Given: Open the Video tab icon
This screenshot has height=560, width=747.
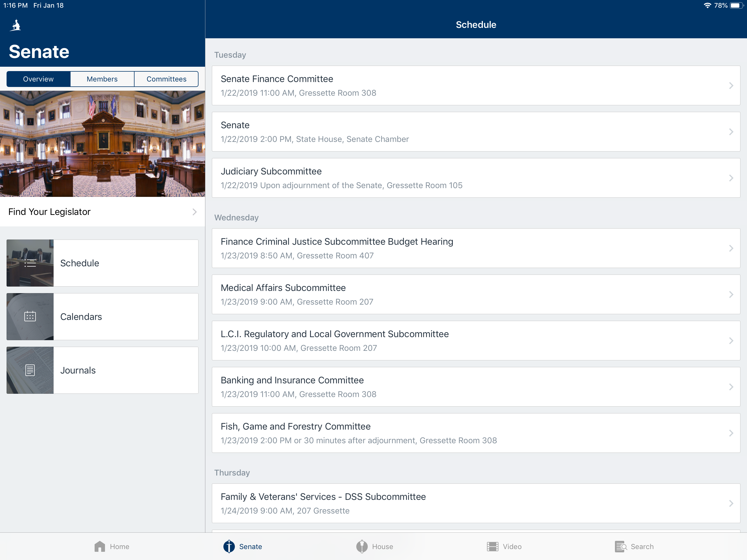Looking at the screenshot, I should pyautogui.click(x=492, y=546).
